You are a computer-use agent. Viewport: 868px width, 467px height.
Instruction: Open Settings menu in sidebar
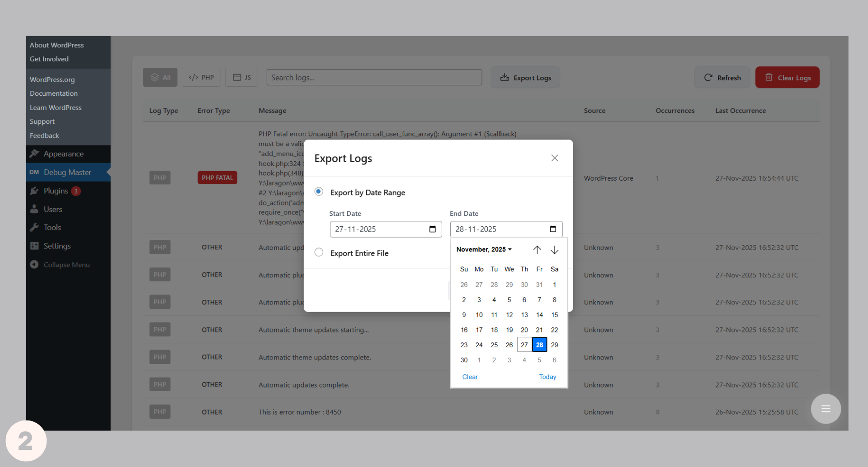(68, 246)
